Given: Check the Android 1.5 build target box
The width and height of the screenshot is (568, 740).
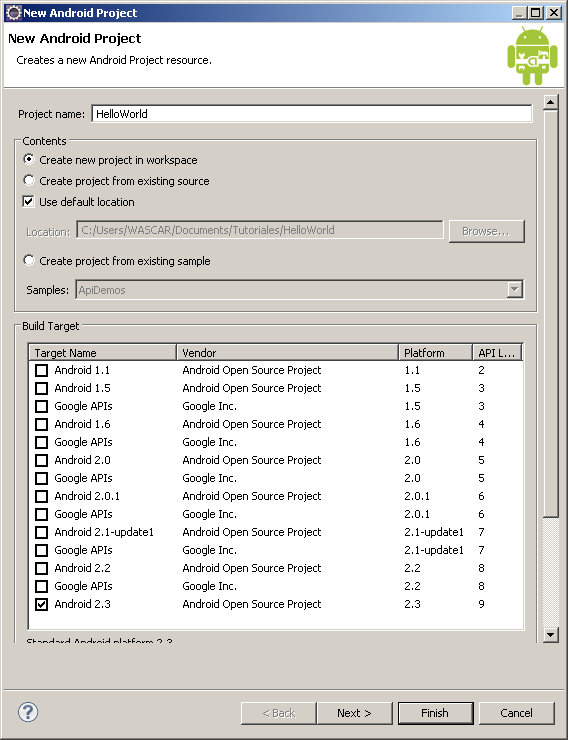Looking at the screenshot, I should (x=42, y=388).
